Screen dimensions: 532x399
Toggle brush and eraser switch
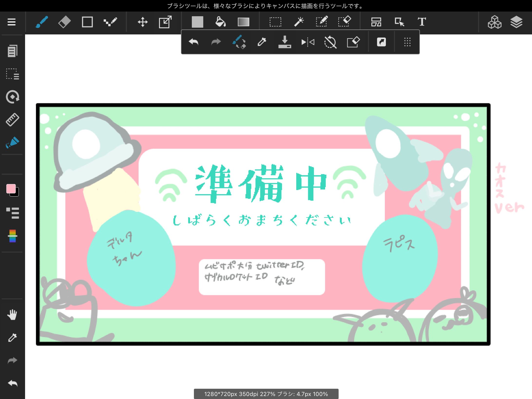239,42
